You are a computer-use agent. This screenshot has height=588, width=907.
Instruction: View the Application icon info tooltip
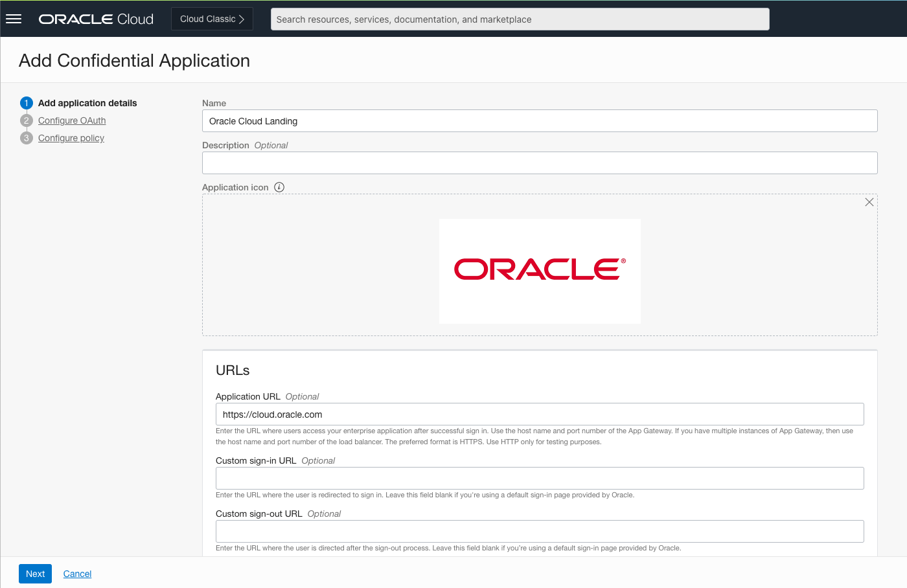(x=279, y=187)
